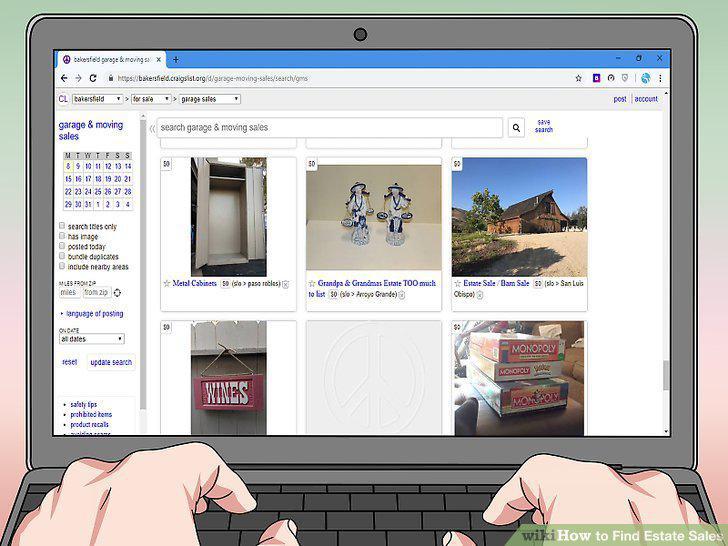Click the locate-me crosshair icon by zip
The width and height of the screenshot is (728, 546).
117,292
